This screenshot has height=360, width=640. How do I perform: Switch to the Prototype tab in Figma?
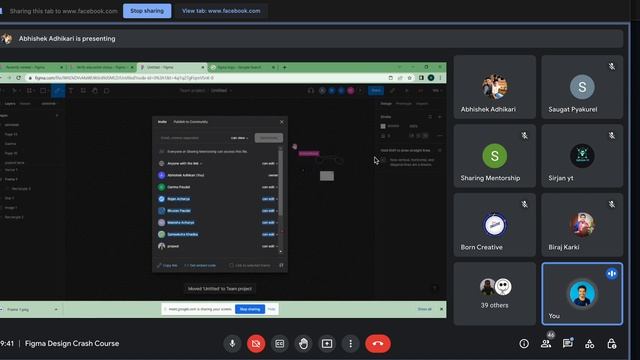point(404,104)
